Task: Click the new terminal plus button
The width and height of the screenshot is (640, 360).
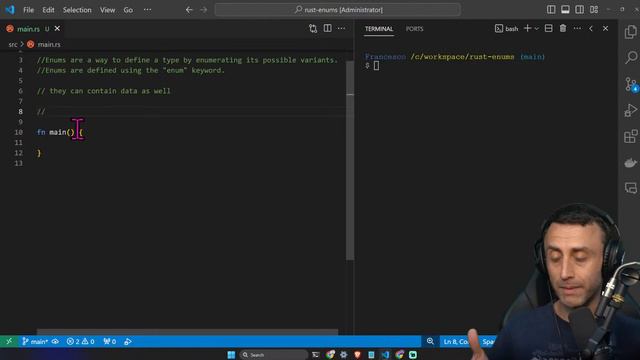Action: coord(527,28)
